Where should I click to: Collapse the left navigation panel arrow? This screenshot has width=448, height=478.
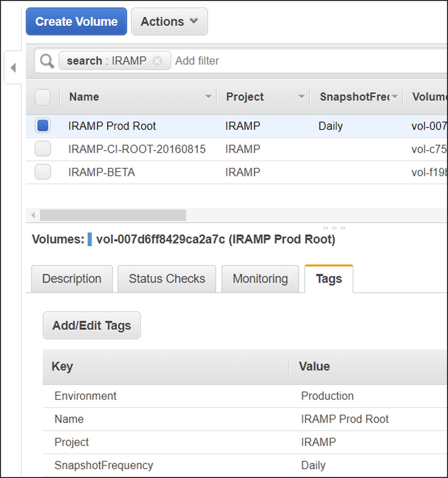(13, 68)
